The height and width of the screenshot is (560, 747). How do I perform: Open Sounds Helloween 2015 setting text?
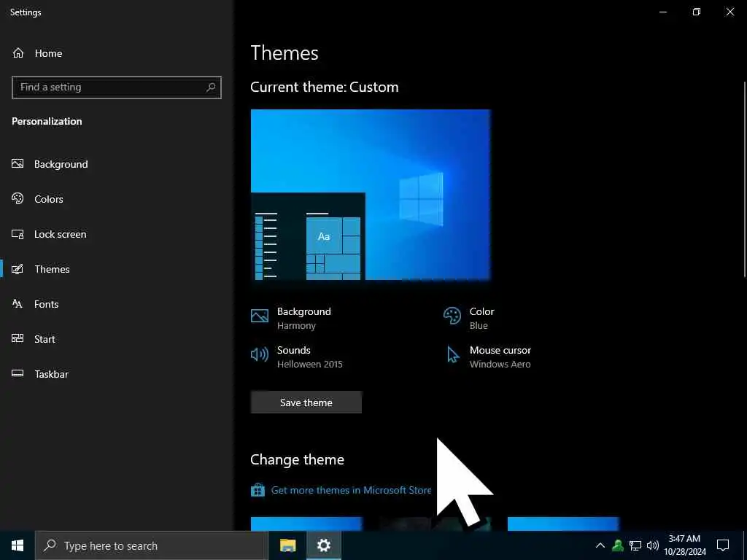[309, 357]
